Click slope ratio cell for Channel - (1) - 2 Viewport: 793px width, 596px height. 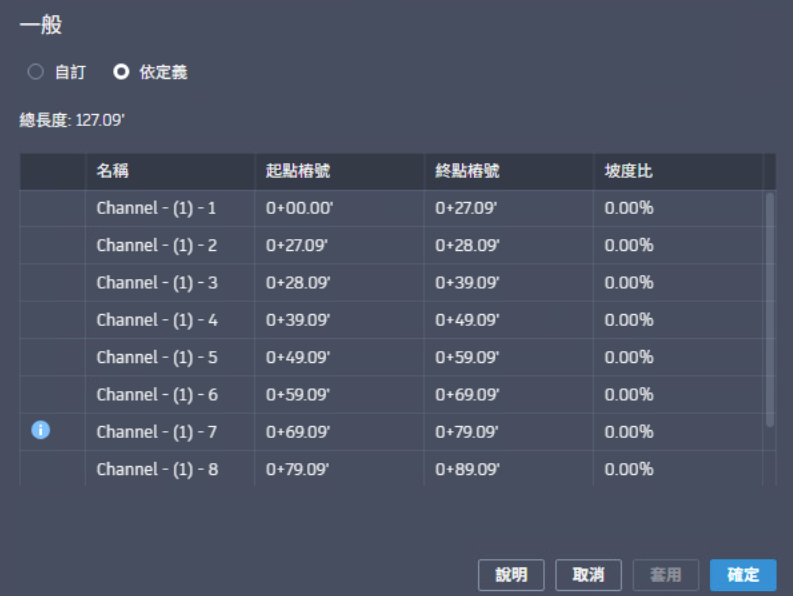coord(629,246)
